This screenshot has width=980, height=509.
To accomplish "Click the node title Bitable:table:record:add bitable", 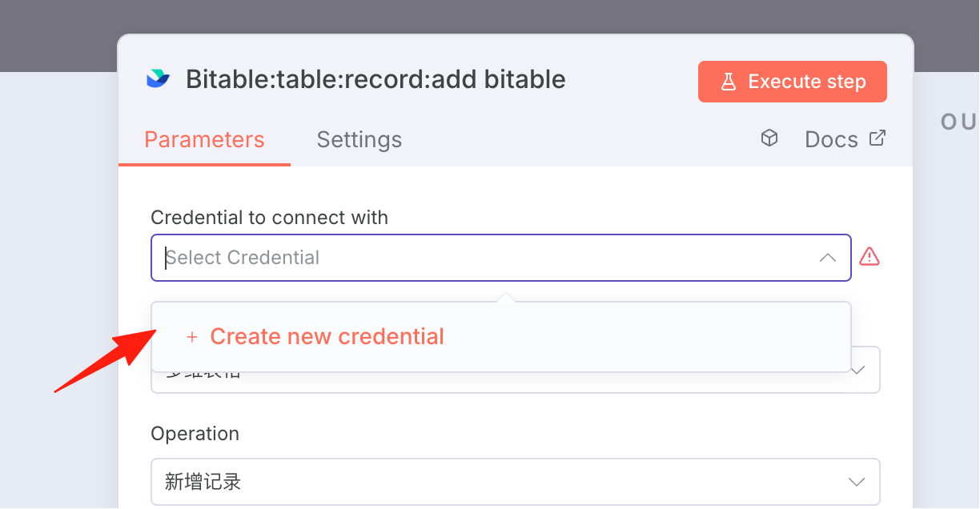I will click(x=376, y=79).
